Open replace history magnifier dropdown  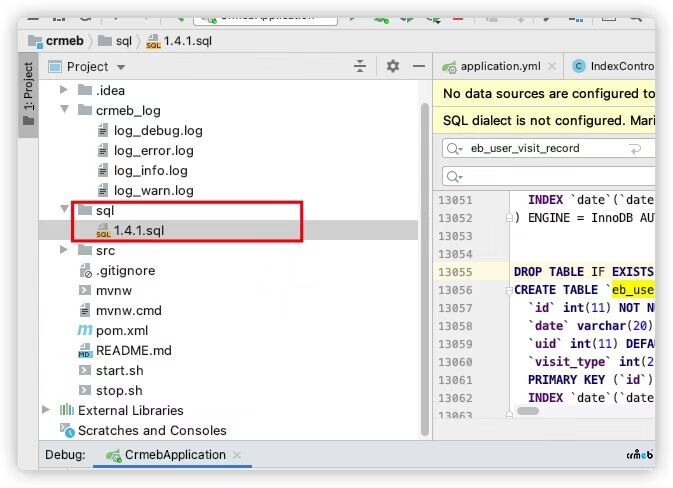point(454,177)
